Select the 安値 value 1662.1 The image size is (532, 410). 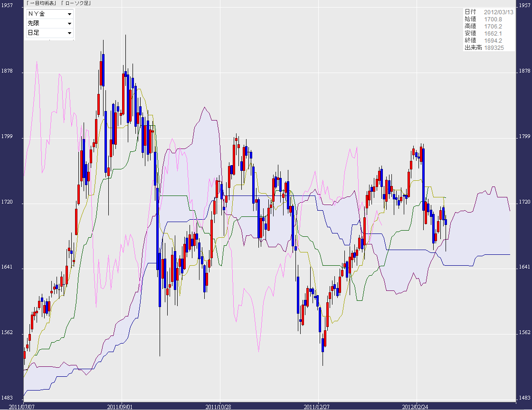pyautogui.click(x=493, y=33)
